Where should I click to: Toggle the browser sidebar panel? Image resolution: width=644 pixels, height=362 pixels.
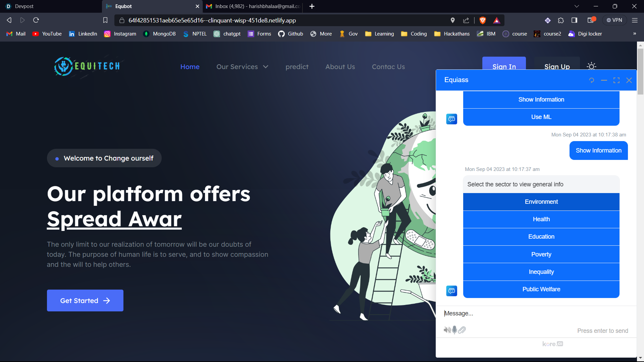pyautogui.click(x=574, y=20)
